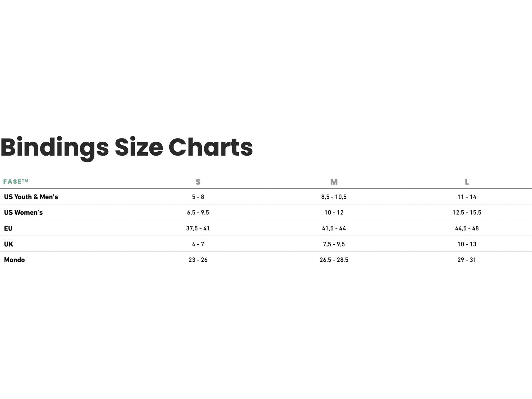Select the S size column header
532x399 pixels.
[198, 182]
